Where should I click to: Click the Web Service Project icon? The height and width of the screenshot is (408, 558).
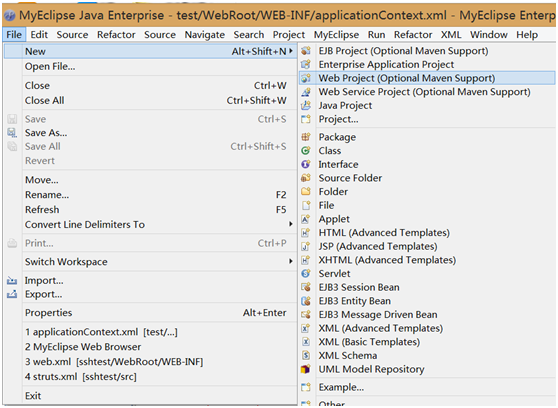coord(306,92)
